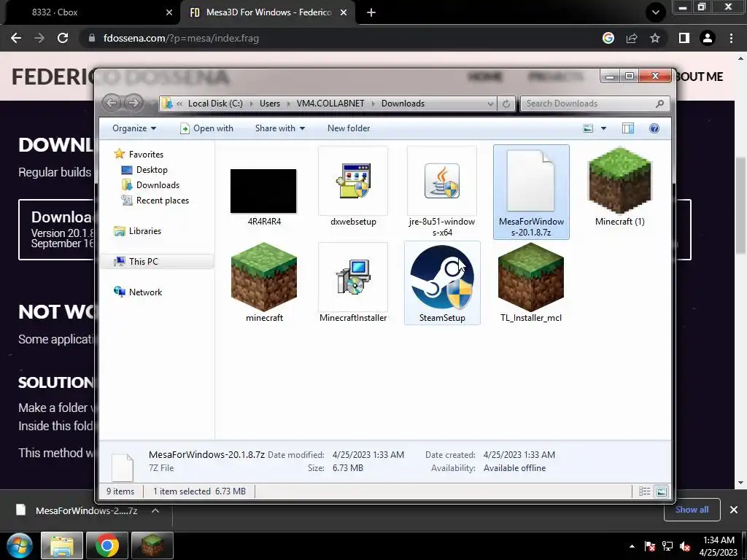Select the jre-8u51-windows-x64 Java icon

442,181
